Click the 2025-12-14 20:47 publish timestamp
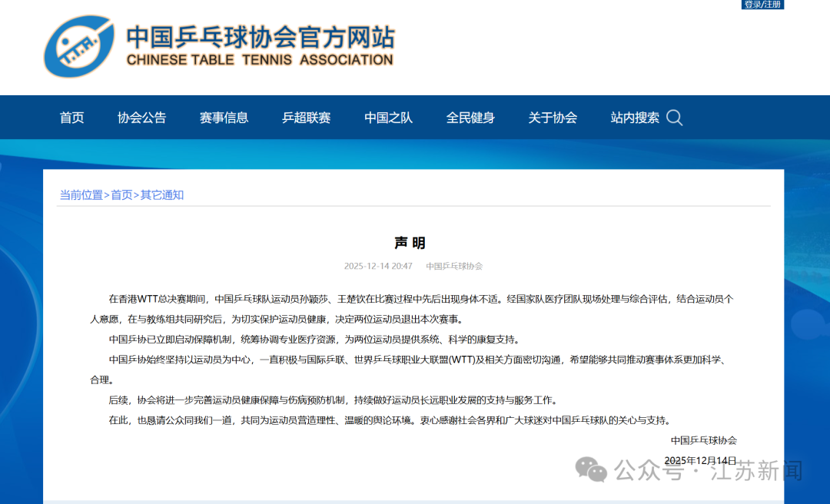 (378, 266)
